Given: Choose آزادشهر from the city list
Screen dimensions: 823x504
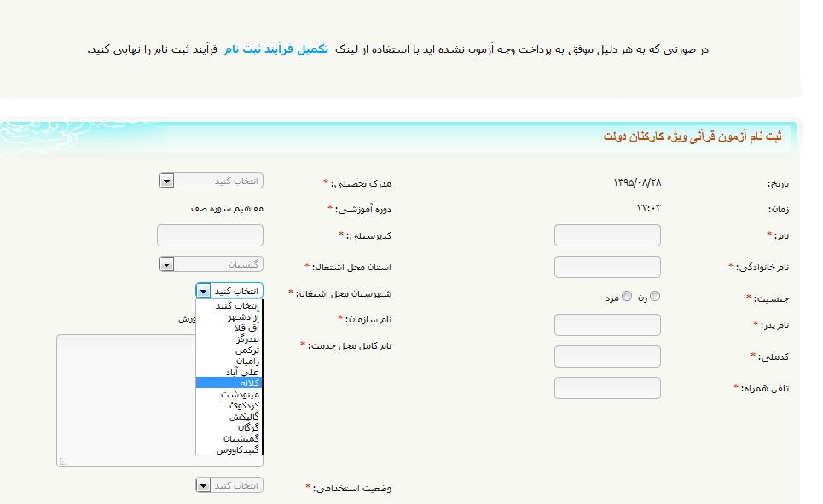Looking at the screenshot, I should point(229,316).
